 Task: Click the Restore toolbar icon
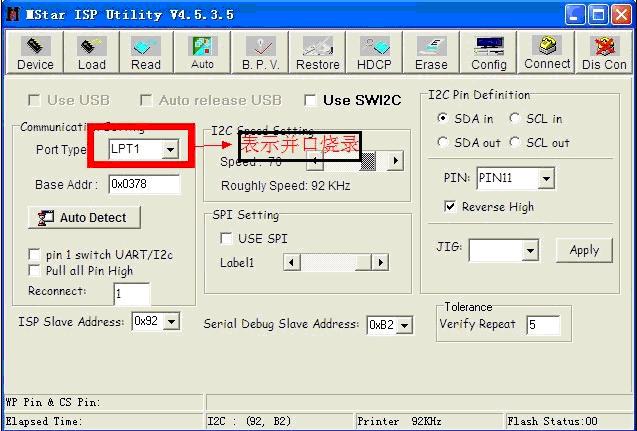(318, 53)
